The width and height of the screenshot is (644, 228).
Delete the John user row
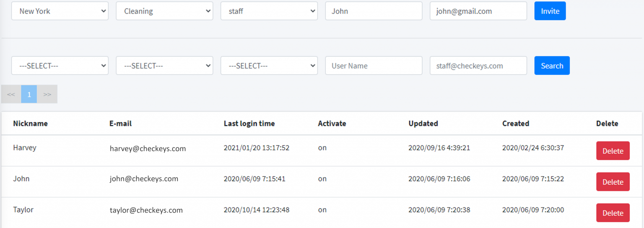(613, 182)
